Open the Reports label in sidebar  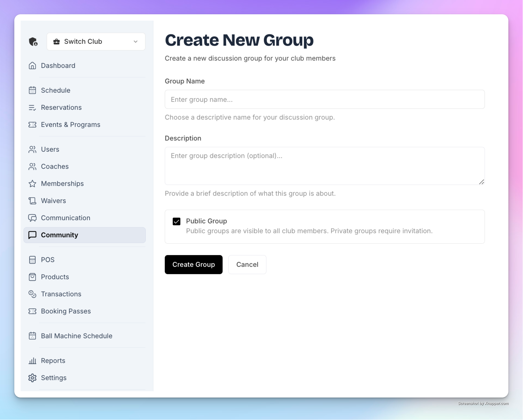(x=53, y=361)
